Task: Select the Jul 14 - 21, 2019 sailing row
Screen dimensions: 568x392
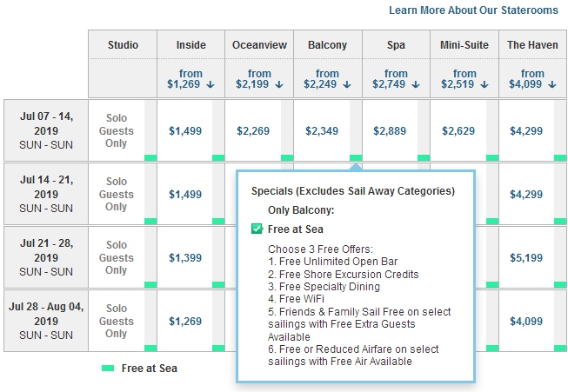Action: pyautogui.click(x=45, y=194)
